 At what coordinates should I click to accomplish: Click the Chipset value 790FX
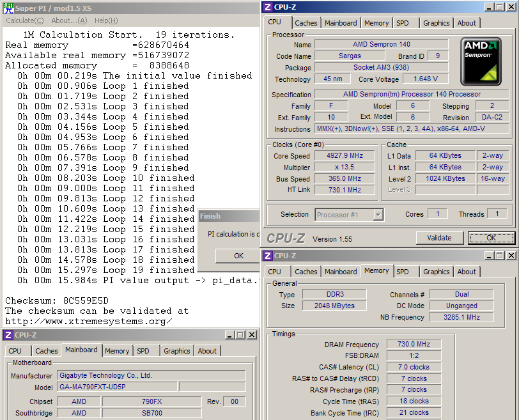[152, 402]
